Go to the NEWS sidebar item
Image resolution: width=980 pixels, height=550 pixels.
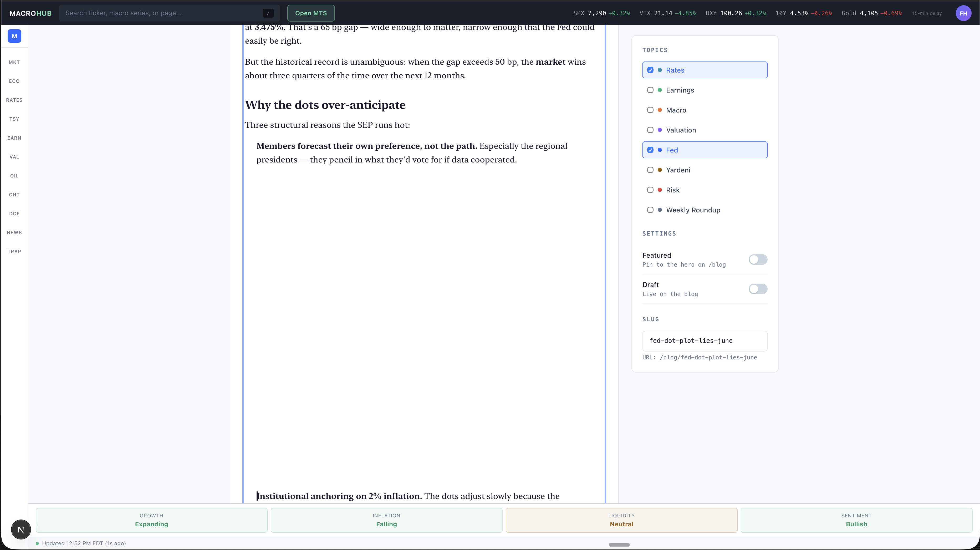(14, 232)
